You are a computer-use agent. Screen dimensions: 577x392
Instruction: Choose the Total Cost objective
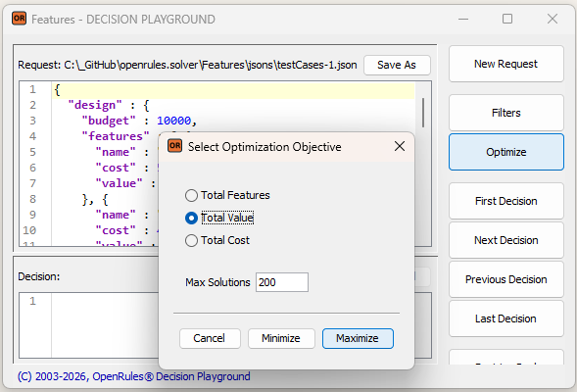(x=217, y=240)
